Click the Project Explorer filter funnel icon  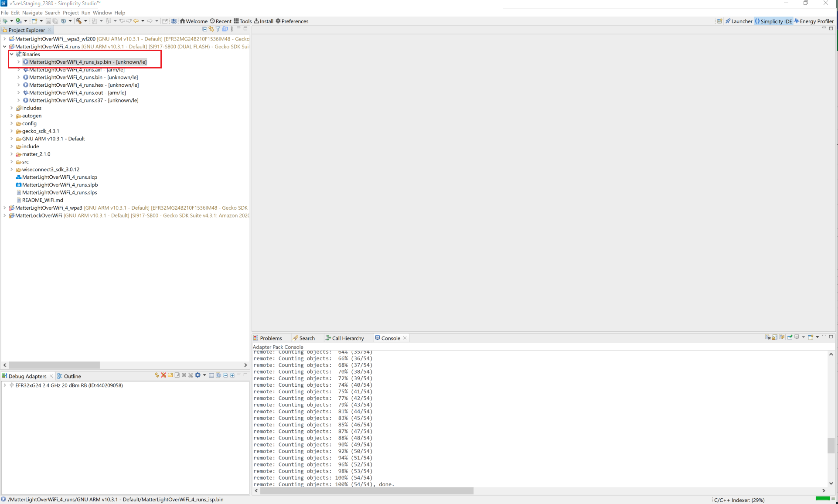218,29
